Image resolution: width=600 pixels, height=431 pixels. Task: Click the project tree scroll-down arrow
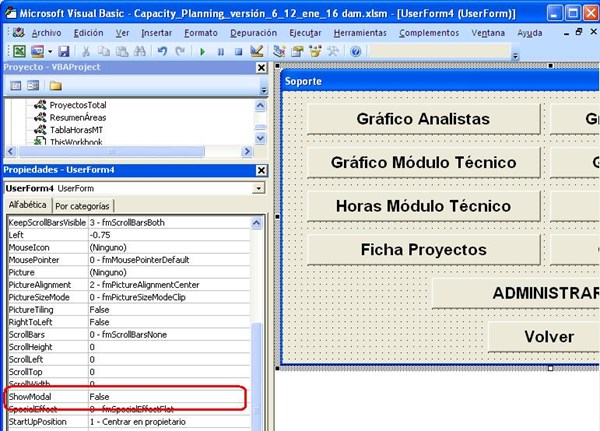point(260,138)
